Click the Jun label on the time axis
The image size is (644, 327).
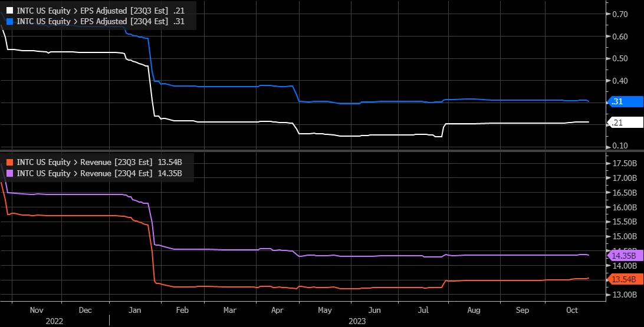[x=374, y=310]
